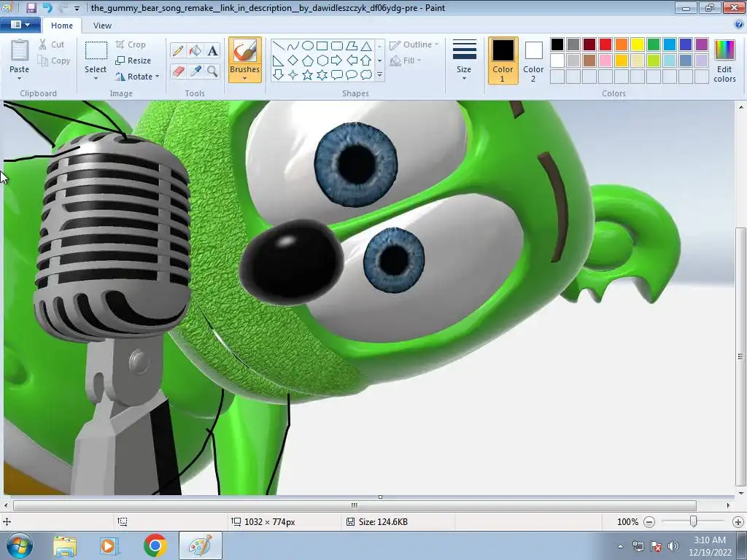Choose the Rounded rectangular callout shape
The width and height of the screenshot is (747, 560).
coord(337,75)
